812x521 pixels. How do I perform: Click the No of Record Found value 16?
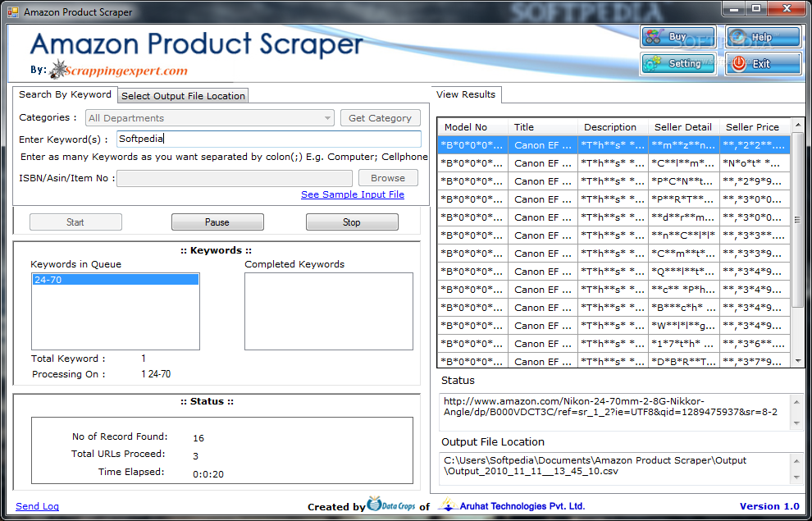pos(198,438)
